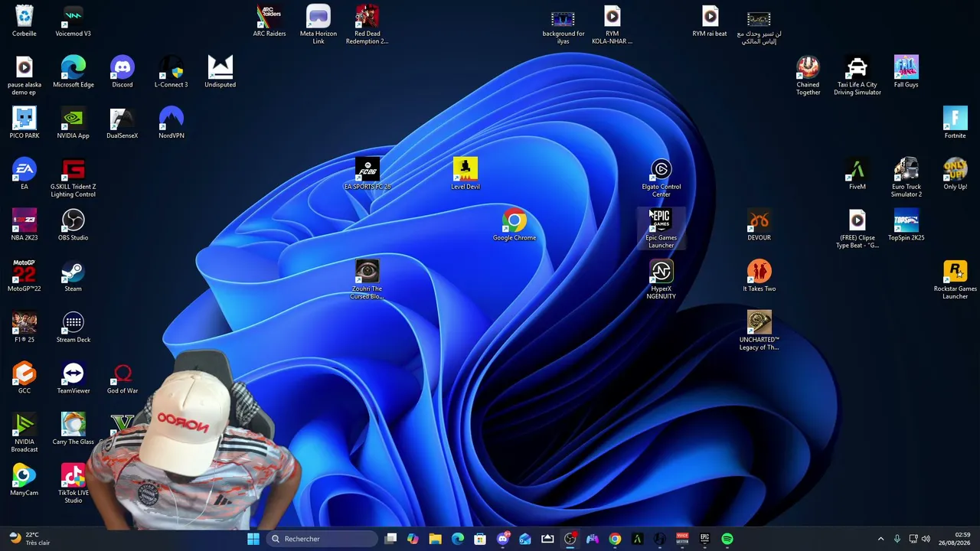Viewport: 980px width, 551px height.
Task: Open G.SKILL Trident Z Lighting Control
Action: click(x=73, y=178)
